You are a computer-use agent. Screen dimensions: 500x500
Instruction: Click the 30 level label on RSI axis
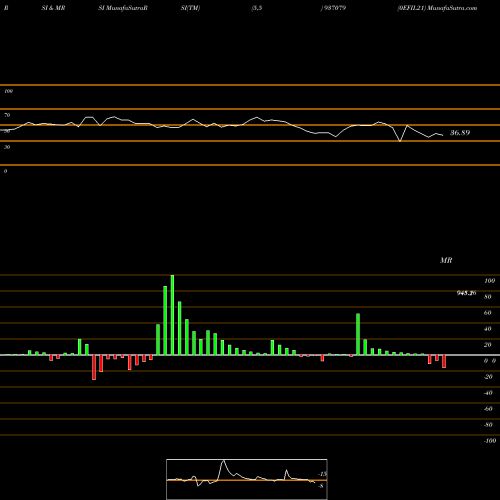pyautogui.click(x=7, y=147)
